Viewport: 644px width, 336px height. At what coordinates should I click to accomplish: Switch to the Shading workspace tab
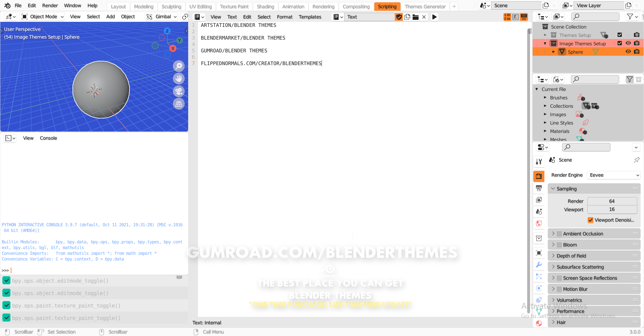tap(265, 6)
